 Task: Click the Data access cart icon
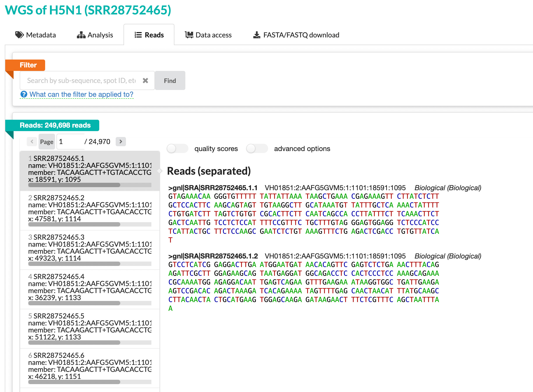189,35
